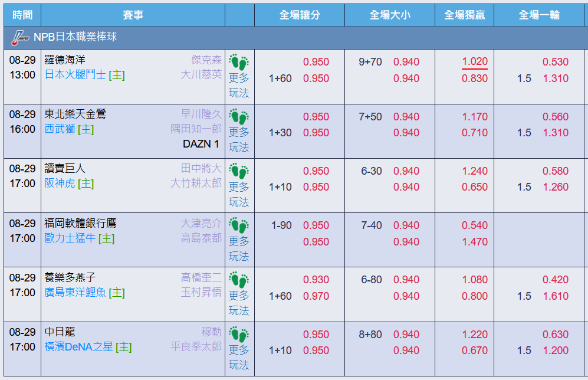
Task: Click footprints icon for 東北樂天金鶯 match
Action: point(239,117)
